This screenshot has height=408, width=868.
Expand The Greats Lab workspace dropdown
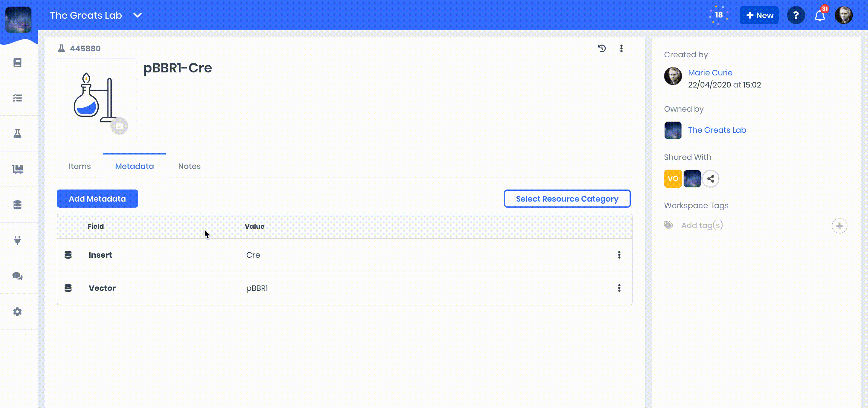[138, 15]
